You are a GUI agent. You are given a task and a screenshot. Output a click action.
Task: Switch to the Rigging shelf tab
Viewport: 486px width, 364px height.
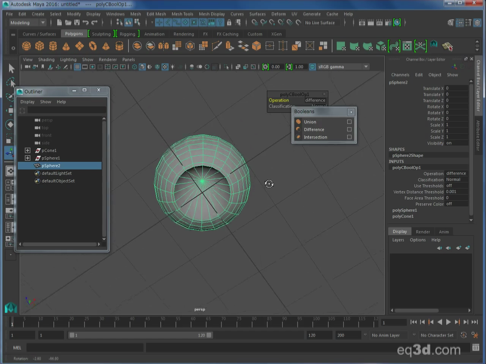127,34
